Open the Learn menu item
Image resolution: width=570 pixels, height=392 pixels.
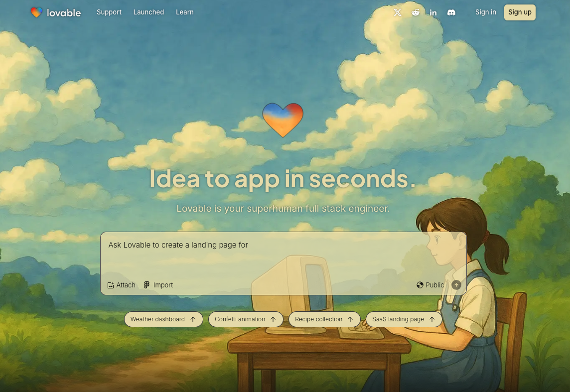click(x=185, y=12)
